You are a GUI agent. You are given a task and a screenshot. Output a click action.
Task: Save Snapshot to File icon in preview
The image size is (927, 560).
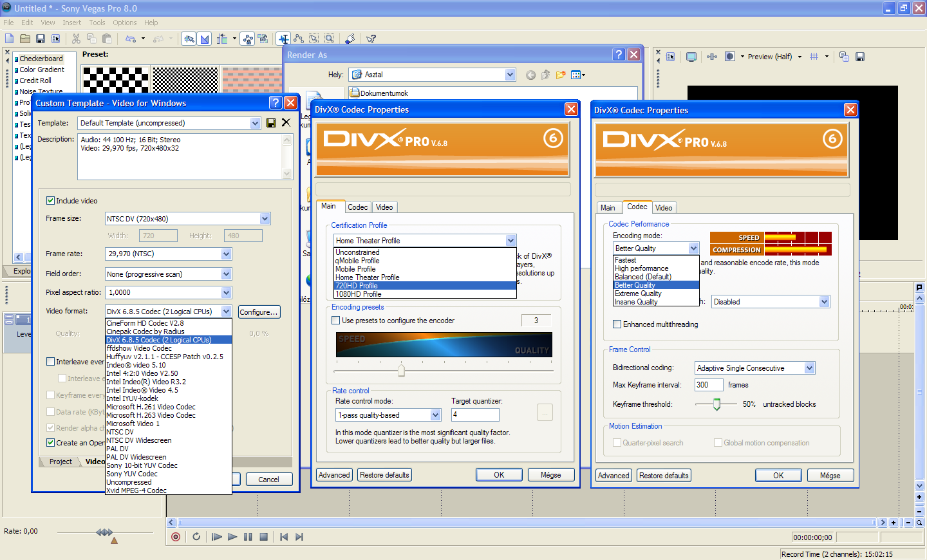pyautogui.click(x=860, y=57)
